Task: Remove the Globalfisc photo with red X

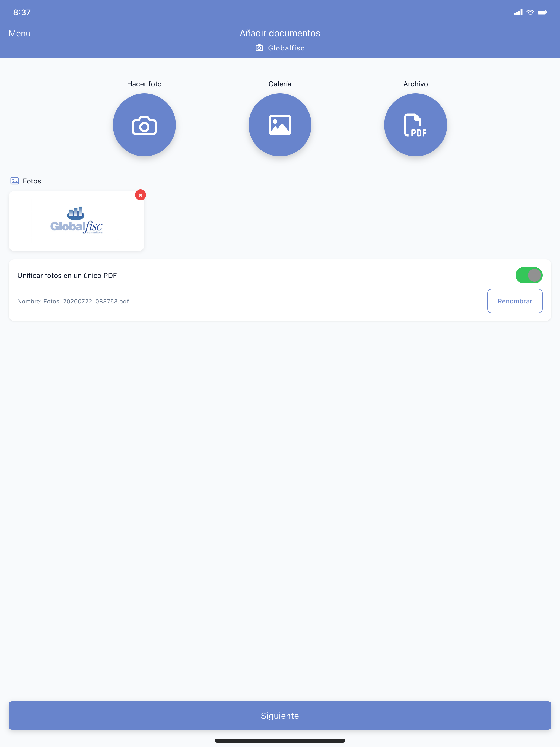Action: [141, 195]
